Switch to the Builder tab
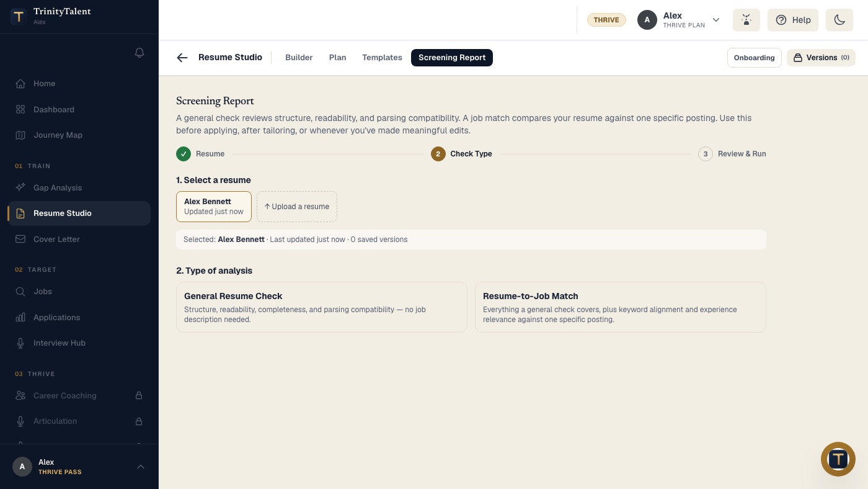This screenshot has width=868, height=489. (x=299, y=58)
